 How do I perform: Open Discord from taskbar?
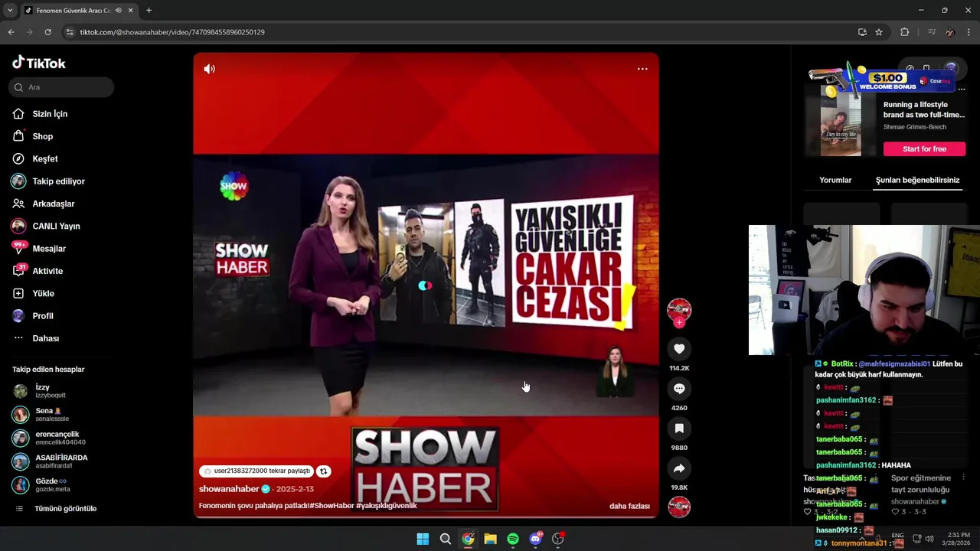(535, 540)
